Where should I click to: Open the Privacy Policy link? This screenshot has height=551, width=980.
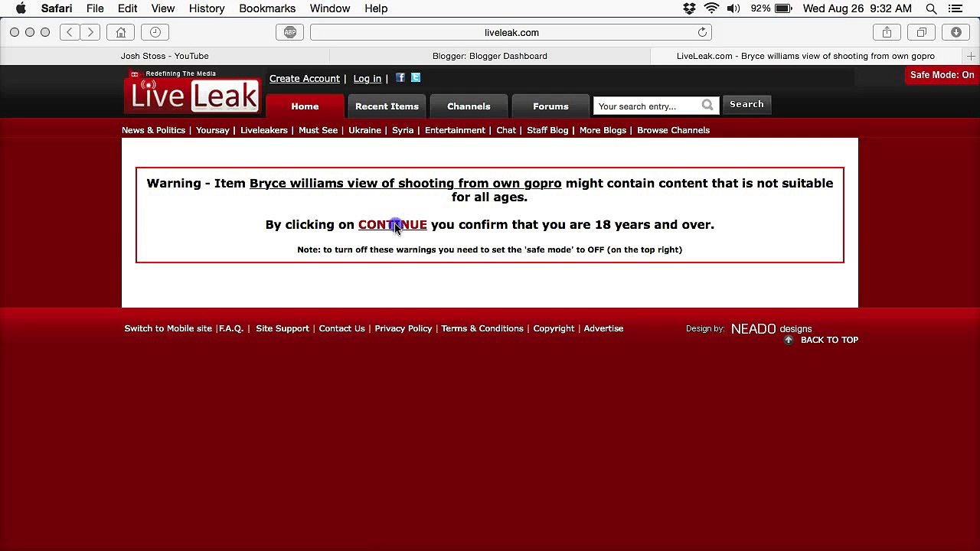(x=403, y=328)
